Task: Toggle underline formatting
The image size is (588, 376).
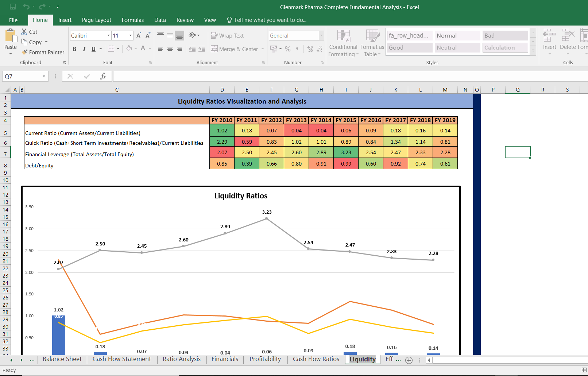Action: click(x=93, y=49)
